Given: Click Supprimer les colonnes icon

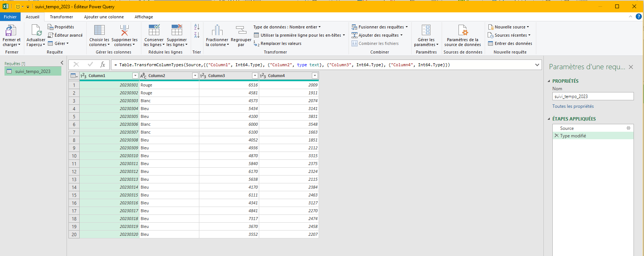Looking at the screenshot, I should (124, 31).
